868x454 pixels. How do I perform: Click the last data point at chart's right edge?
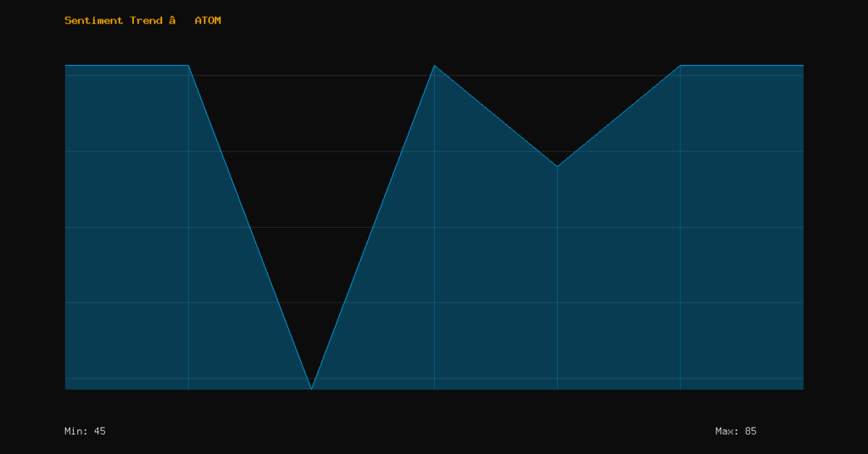(803, 65)
